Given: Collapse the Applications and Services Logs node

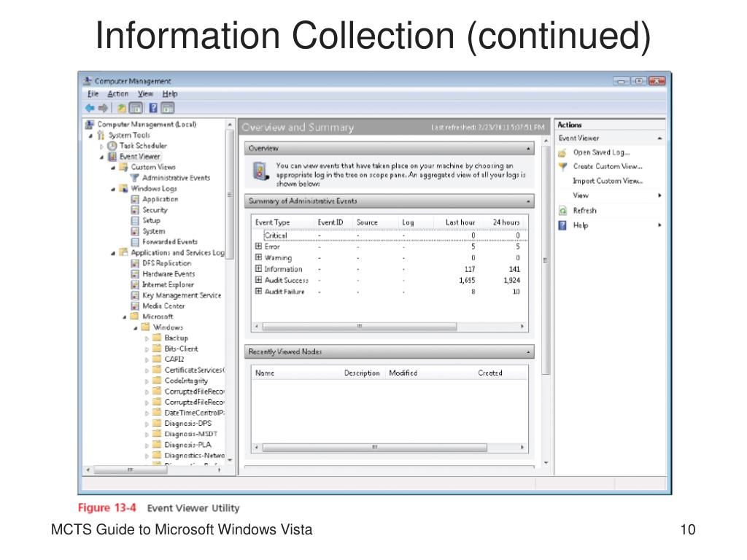Looking at the screenshot, I should (x=113, y=253).
